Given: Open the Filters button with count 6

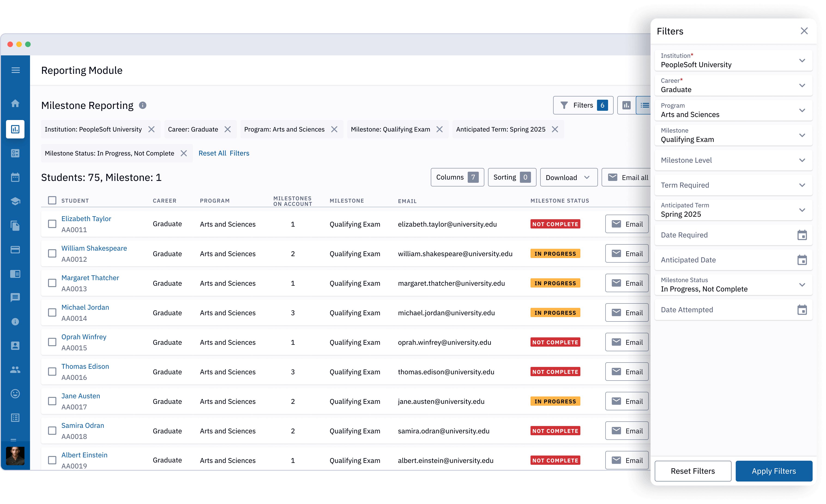Looking at the screenshot, I should (583, 105).
